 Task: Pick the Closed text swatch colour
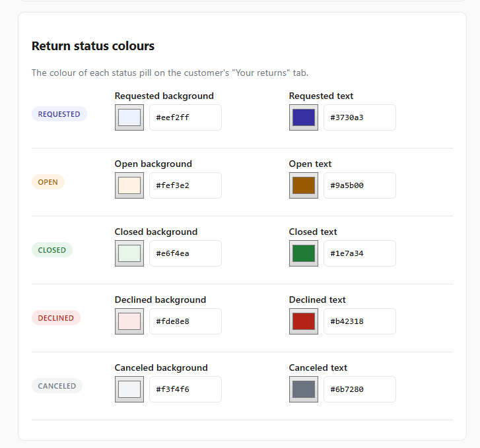click(x=303, y=253)
